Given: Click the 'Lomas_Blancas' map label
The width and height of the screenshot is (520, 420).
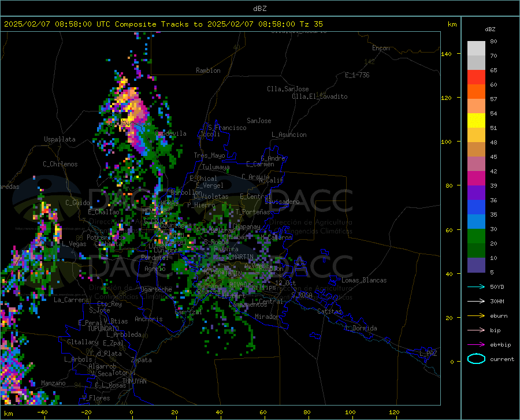Looking at the screenshot, I should tap(364, 280).
